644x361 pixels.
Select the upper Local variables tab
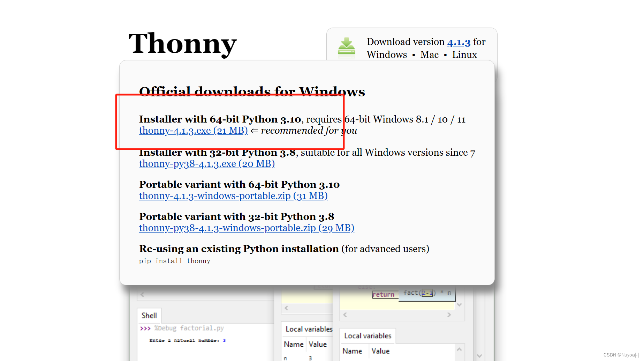pyautogui.click(x=309, y=329)
